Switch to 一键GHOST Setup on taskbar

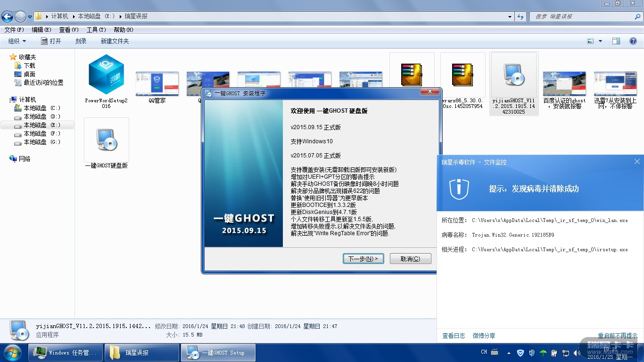click(218, 353)
